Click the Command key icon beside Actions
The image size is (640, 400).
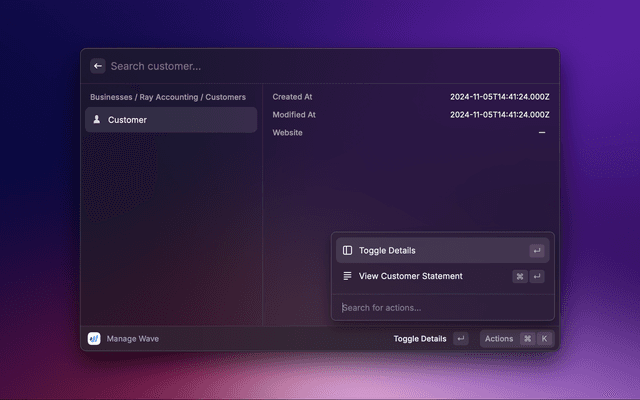[527, 339]
